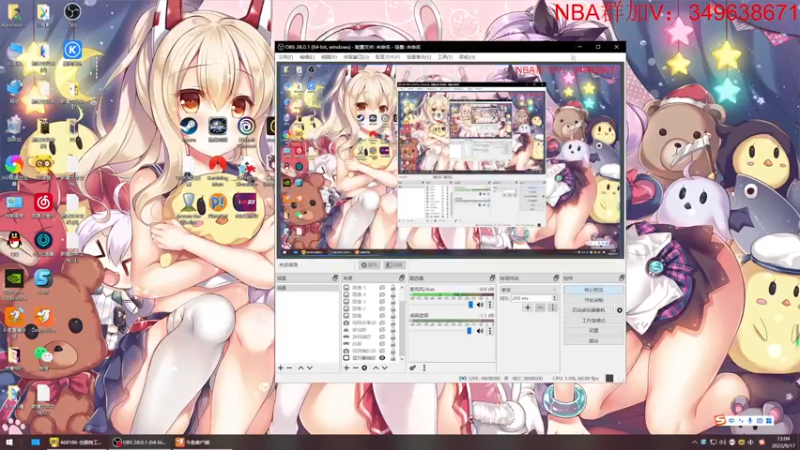Remove selected source with minus icon

pyautogui.click(x=355, y=368)
